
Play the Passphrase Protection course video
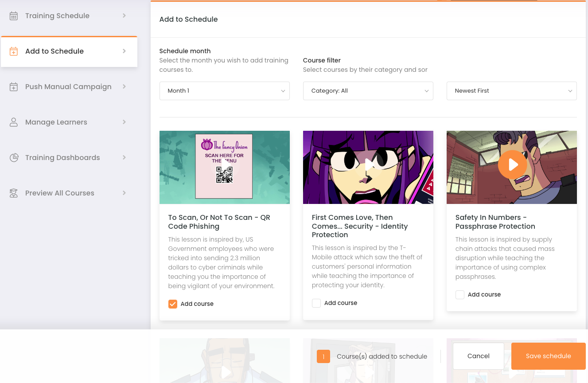pos(512,164)
